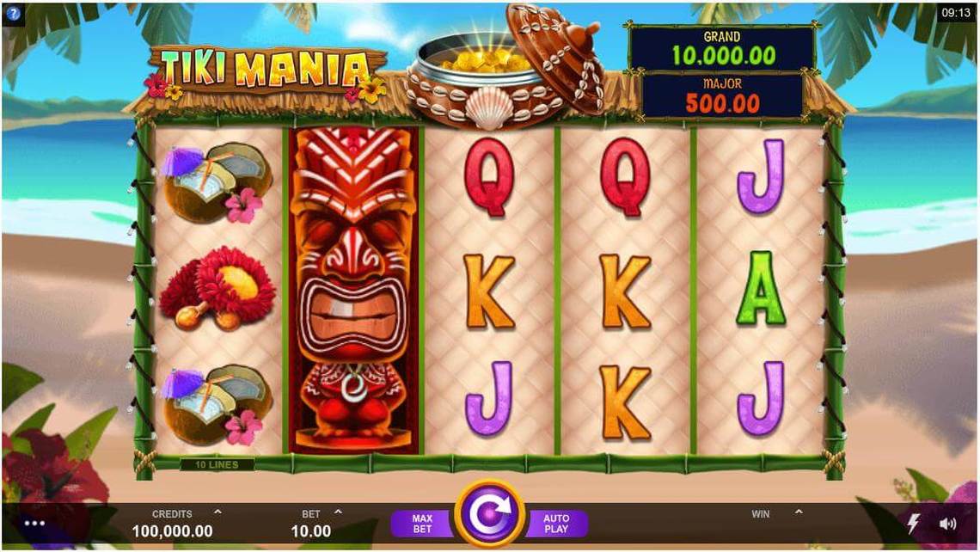This screenshot has width=980, height=552.
Task: Click the green A symbol
Action: click(x=760, y=288)
